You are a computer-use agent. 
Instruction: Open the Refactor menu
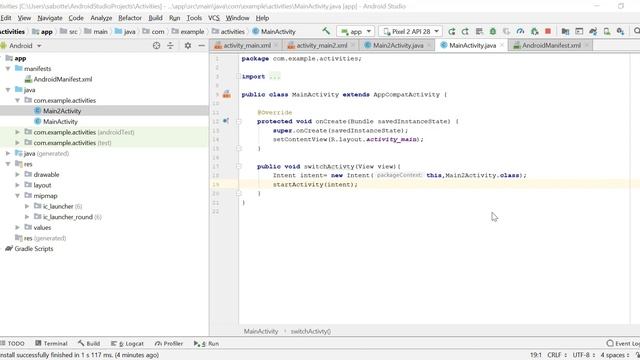130,18
